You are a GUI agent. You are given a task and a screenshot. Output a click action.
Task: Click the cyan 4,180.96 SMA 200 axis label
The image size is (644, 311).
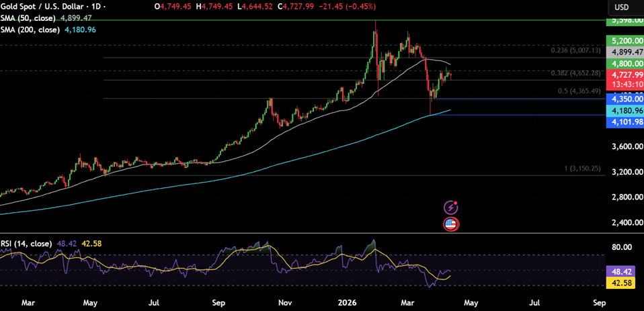(x=625, y=110)
